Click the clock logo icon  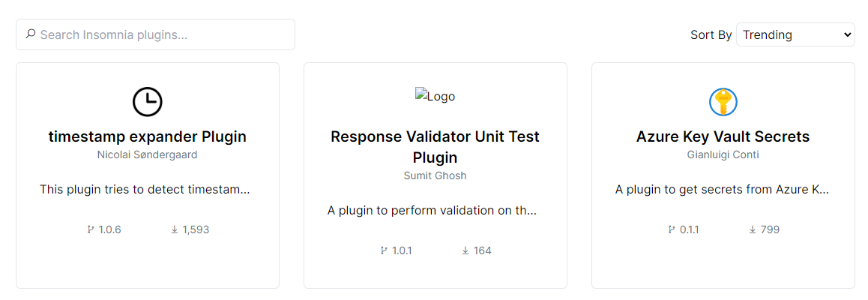pyautogui.click(x=148, y=101)
